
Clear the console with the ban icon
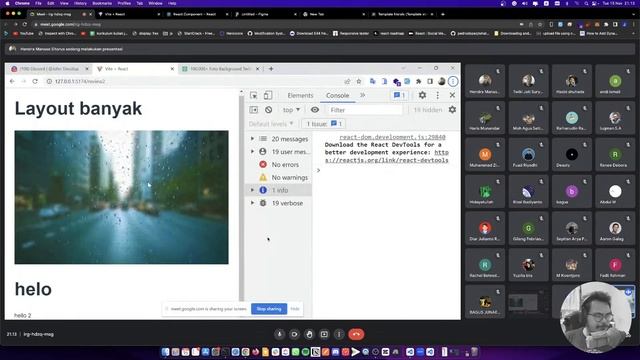point(268,110)
